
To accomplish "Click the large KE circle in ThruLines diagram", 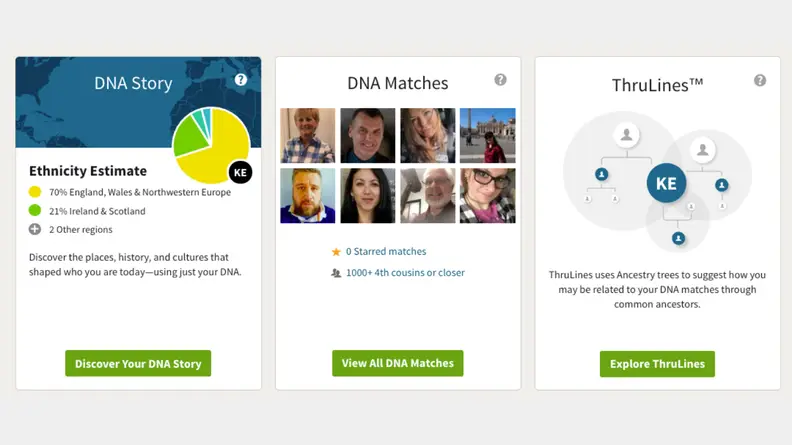I will 666,183.
